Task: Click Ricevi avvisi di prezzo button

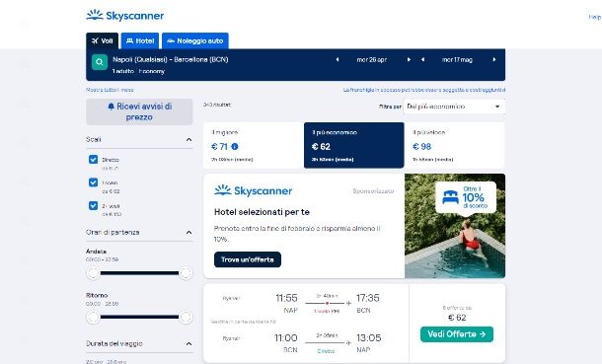Action: pyautogui.click(x=139, y=111)
